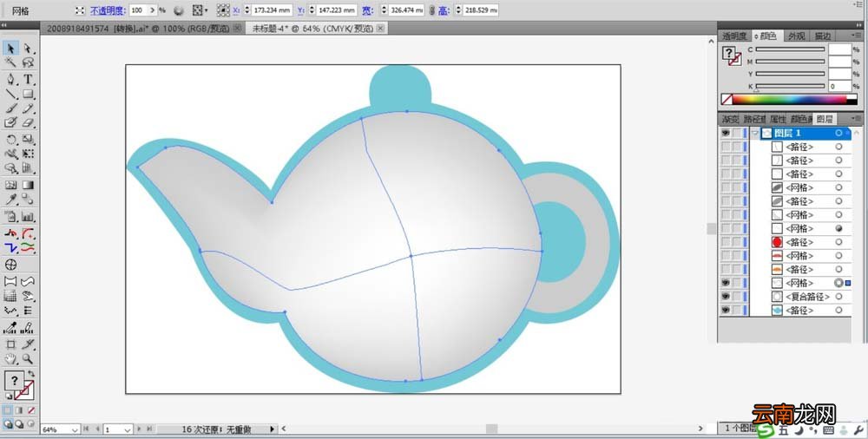The image size is (868, 439).
Task: Select the Paintbrush tool
Action: (10, 108)
